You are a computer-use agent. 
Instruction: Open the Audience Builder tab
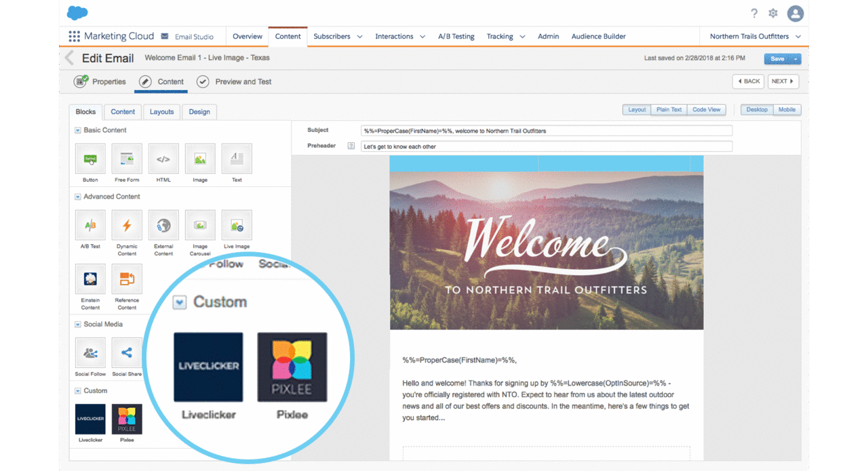click(x=599, y=37)
